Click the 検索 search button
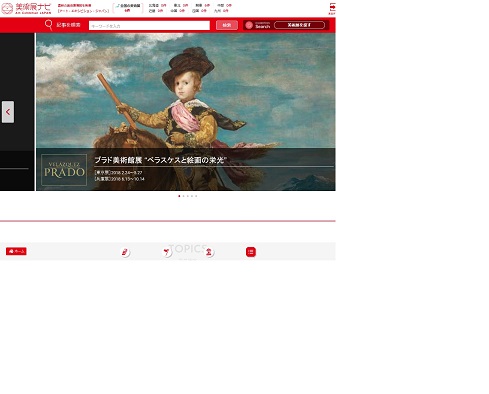This screenshot has width=489, height=394. click(x=227, y=25)
